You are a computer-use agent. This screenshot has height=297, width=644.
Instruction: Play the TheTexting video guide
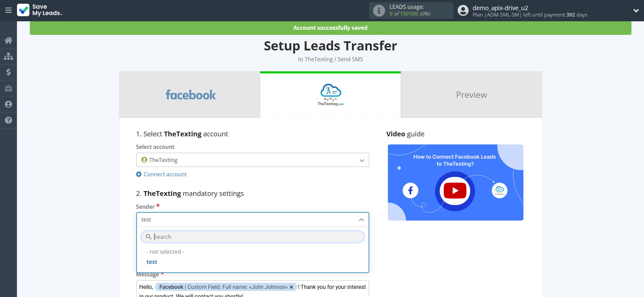pyautogui.click(x=455, y=191)
